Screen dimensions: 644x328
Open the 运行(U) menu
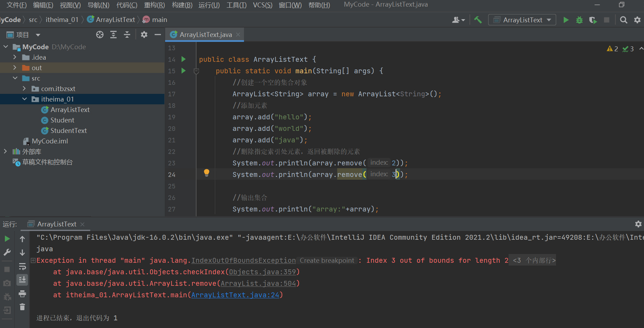209,5
